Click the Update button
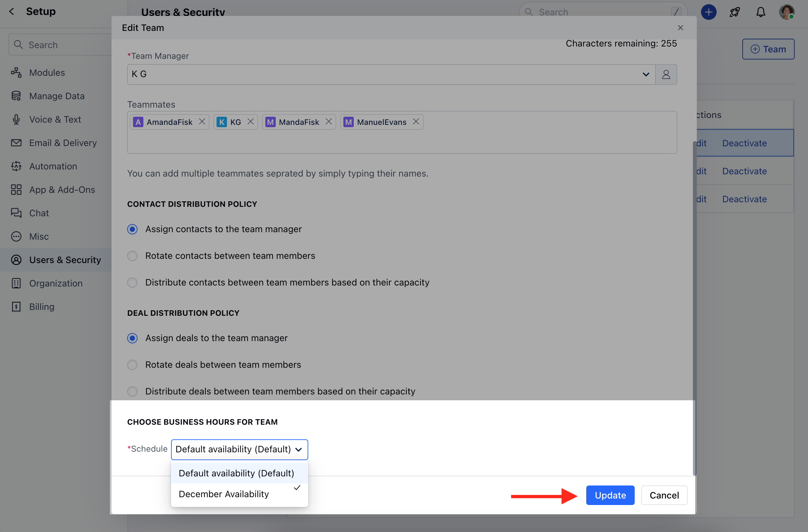Viewport: 808px width, 532px height. (610, 495)
